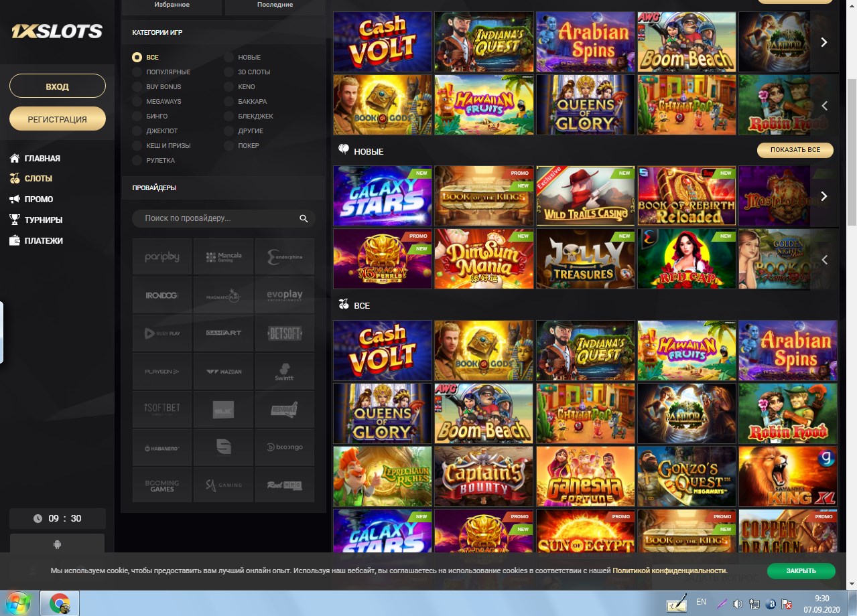Click left arrow beside the Chilli Pop carousel row
Screen dimensions: 857x616
824,106
